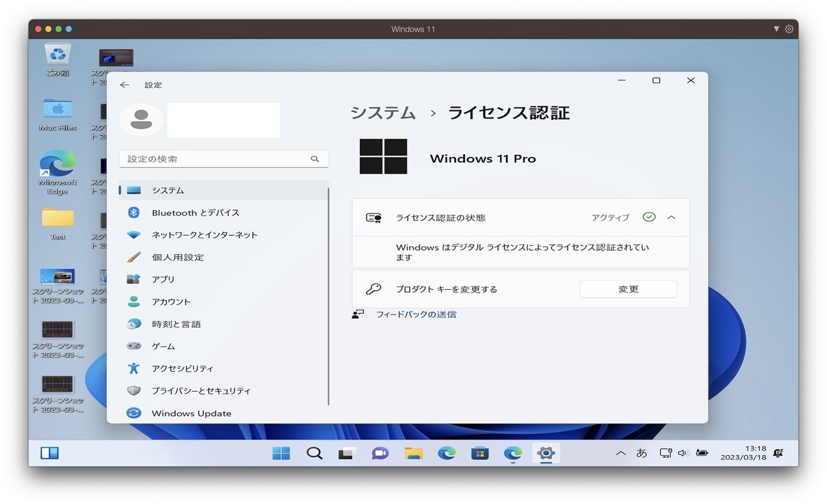Open the Chat app in taskbar

point(380,453)
